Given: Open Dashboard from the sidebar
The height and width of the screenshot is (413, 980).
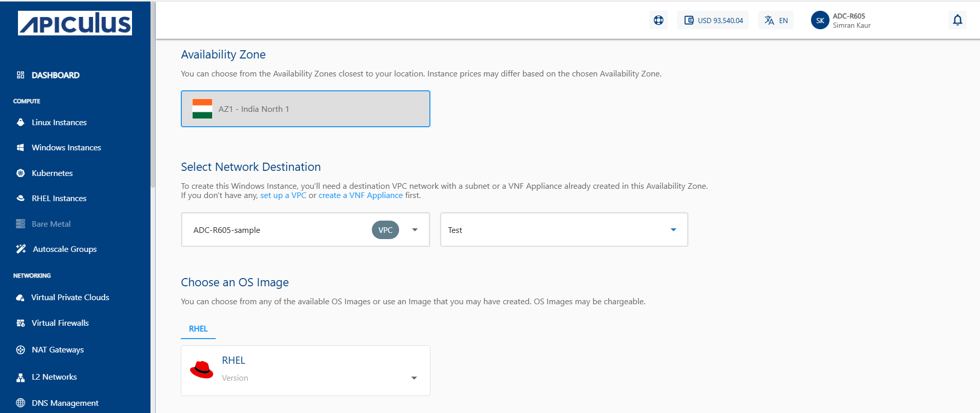Looking at the screenshot, I should pyautogui.click(x=55, y=75).
